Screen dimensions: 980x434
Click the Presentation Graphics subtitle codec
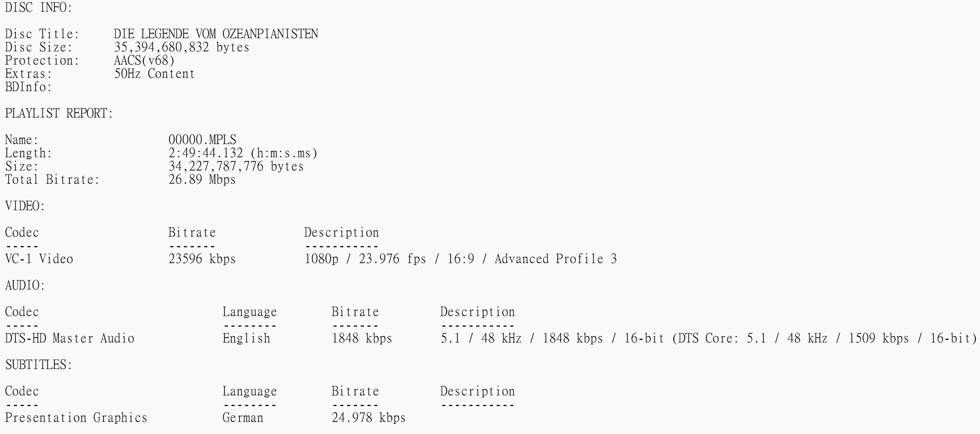76,418
